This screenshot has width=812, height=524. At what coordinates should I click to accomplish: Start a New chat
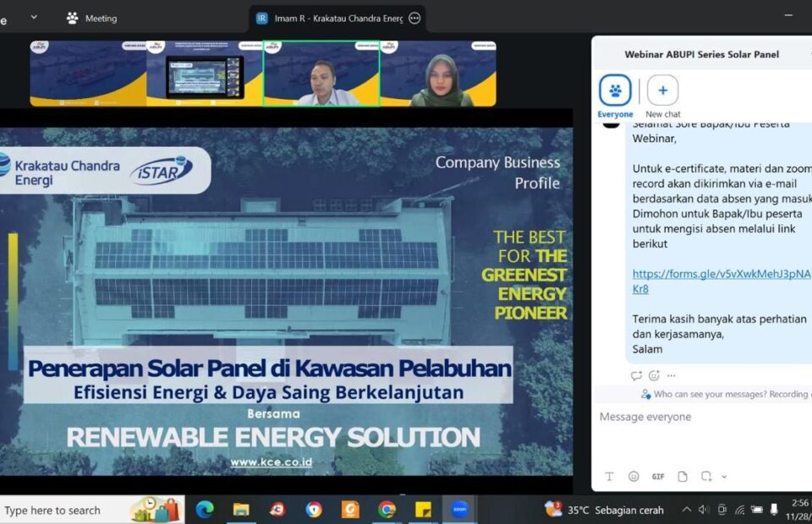(x=662, y=96)
